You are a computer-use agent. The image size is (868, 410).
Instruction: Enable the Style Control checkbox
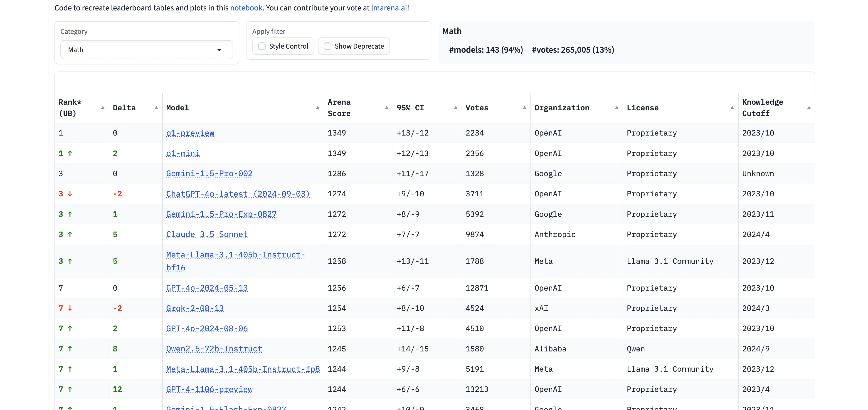[x=262, y=46]
